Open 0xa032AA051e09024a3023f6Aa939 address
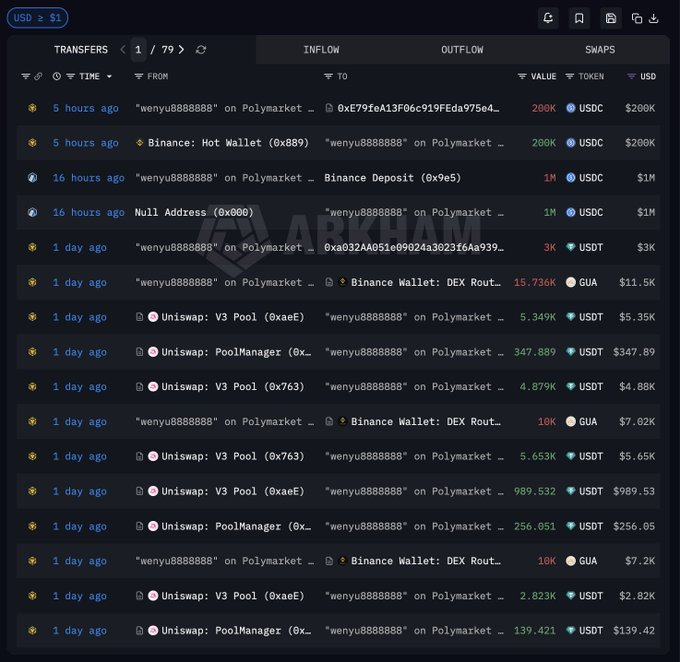 point(414,247)
